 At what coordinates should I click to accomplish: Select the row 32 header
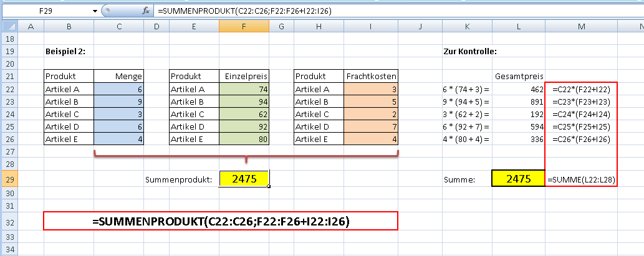[9, 221]
